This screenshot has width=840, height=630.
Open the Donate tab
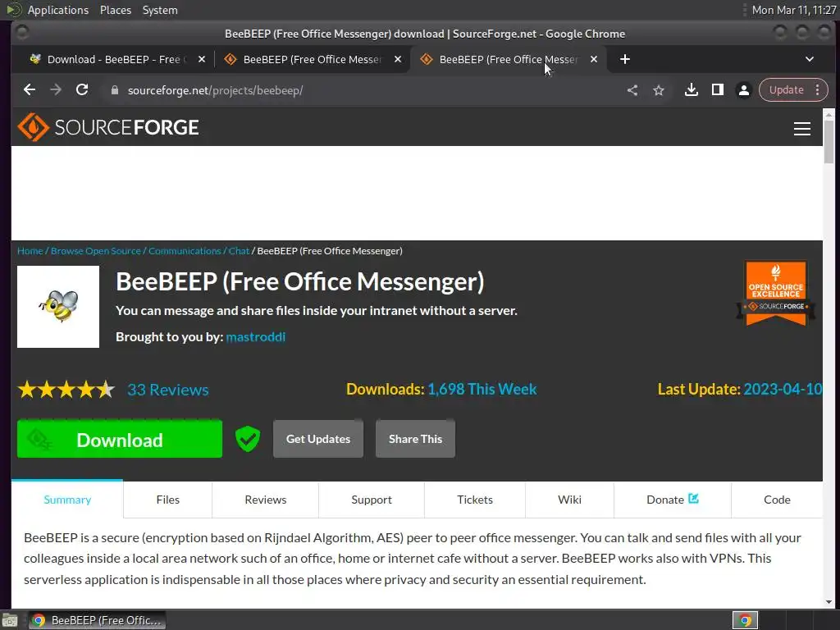tap(673, 500)
